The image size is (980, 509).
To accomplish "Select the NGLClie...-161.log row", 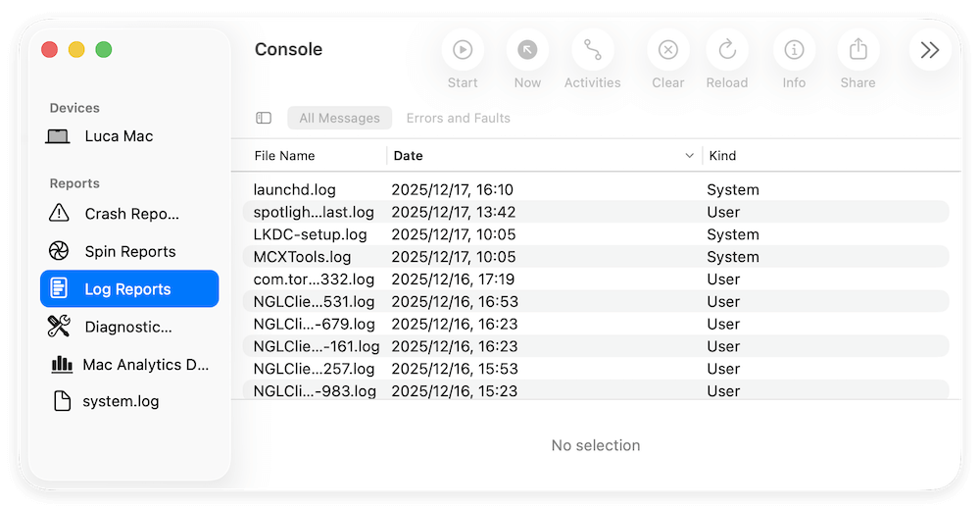I will [x=596, y=347].
